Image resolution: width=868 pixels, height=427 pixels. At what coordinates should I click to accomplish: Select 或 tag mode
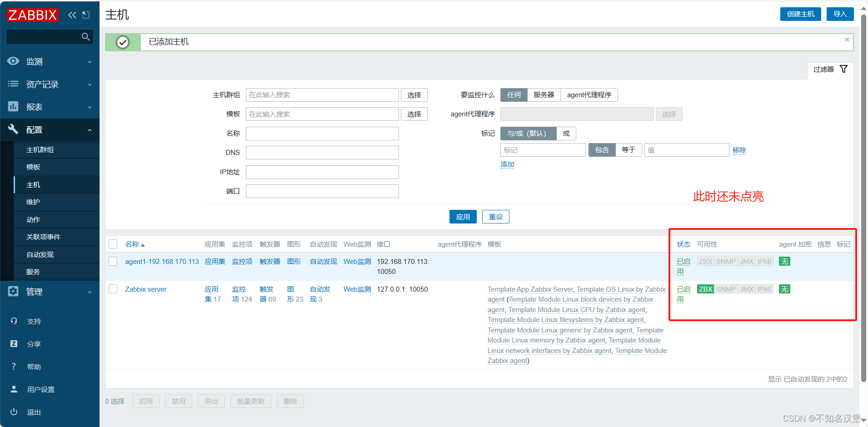(566, 133)
